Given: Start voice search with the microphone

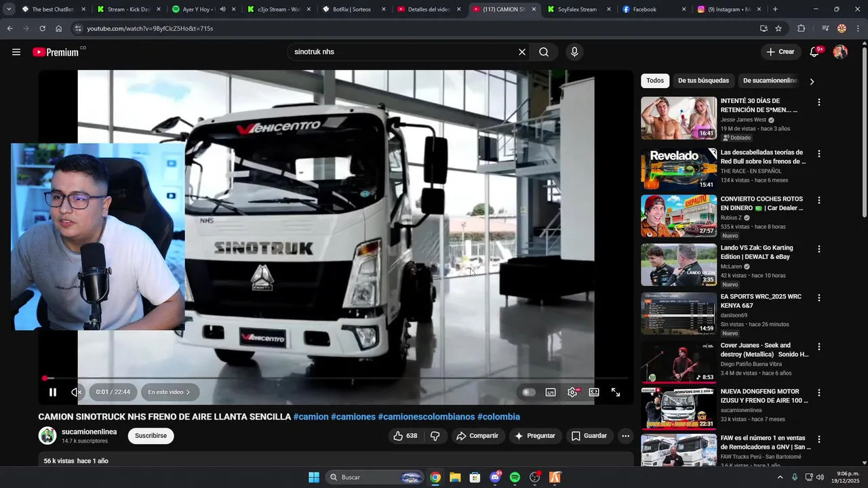Looking at the screenshot, I should tap(574, 52).
